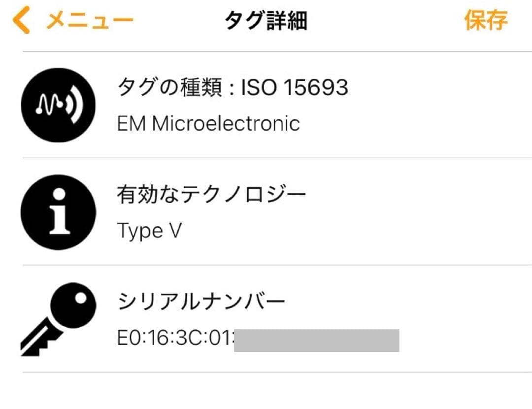Click the ISO 15693 standard value
Screen dimensions: 532x409
pos(295,88)
